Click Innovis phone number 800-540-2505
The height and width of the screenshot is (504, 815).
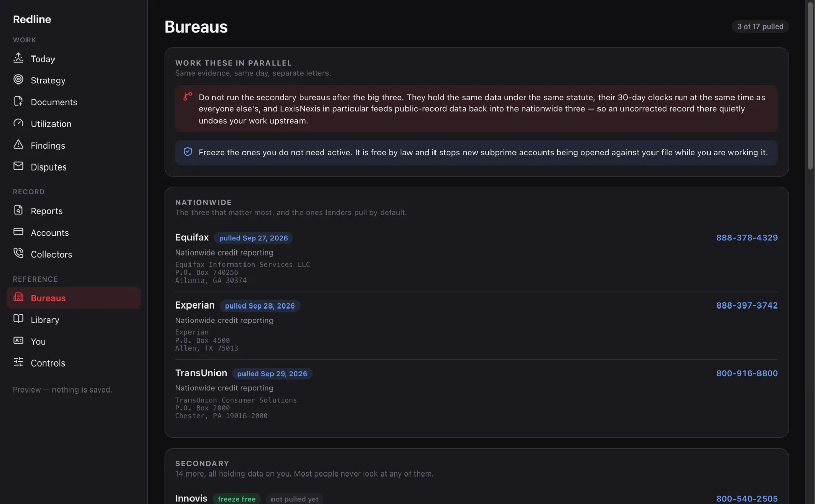click(x=747, y=499)
